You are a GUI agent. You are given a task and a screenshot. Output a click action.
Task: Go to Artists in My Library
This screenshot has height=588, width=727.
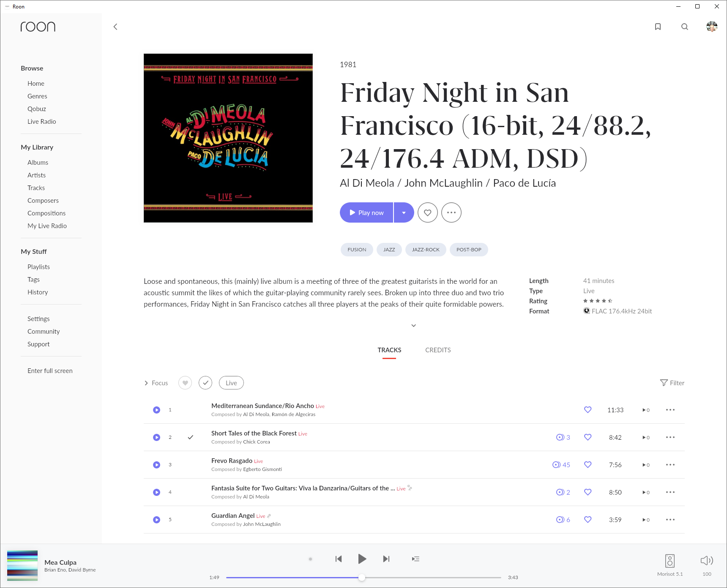[x=37, y=175]
